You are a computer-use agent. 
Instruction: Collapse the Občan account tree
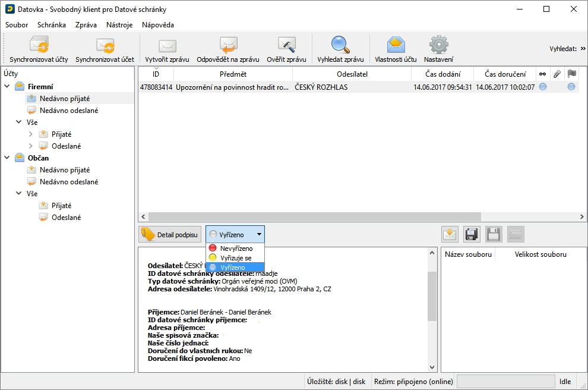coord(7,158)
